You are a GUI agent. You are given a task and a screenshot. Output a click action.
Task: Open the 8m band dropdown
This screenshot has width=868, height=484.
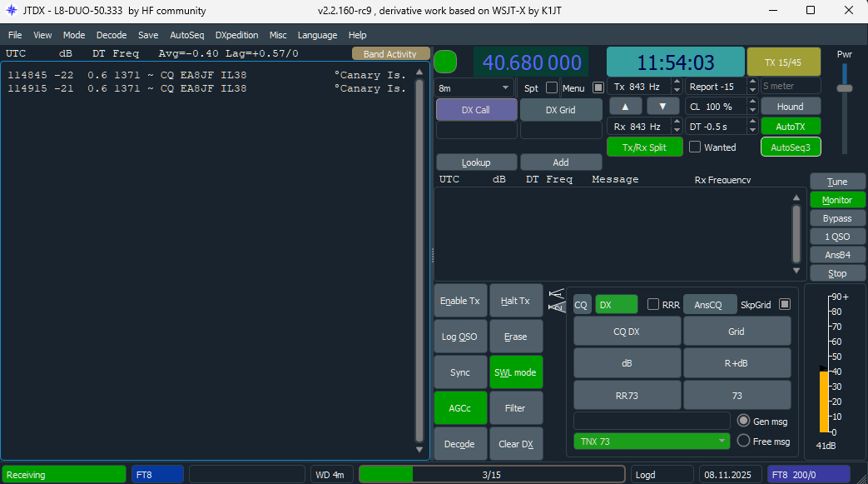(x=474, y=88)
